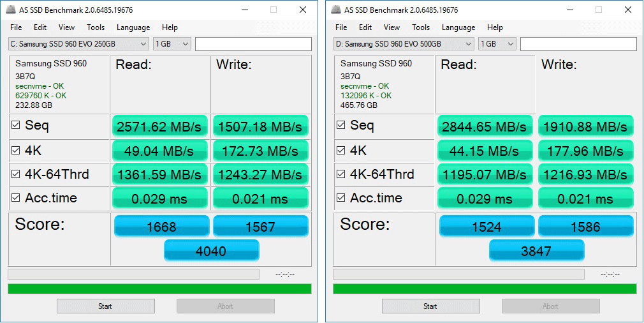Click the 232.88 GB capacity text

34,105
